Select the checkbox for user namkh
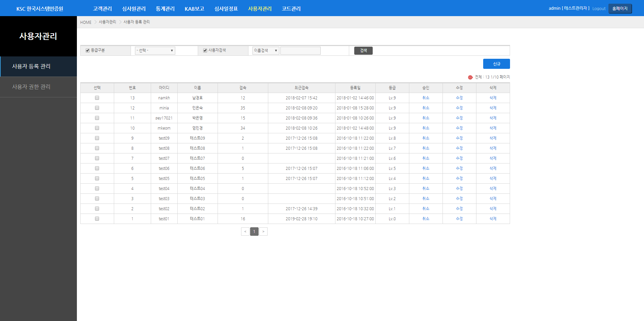The height and width of the screenshot is (321, 644). (97, 98)
